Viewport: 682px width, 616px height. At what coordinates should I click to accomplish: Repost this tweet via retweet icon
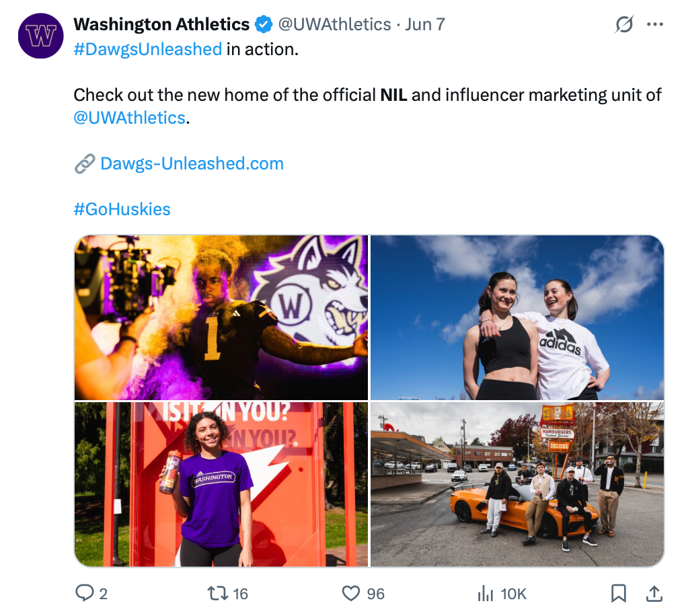point(217,593)
